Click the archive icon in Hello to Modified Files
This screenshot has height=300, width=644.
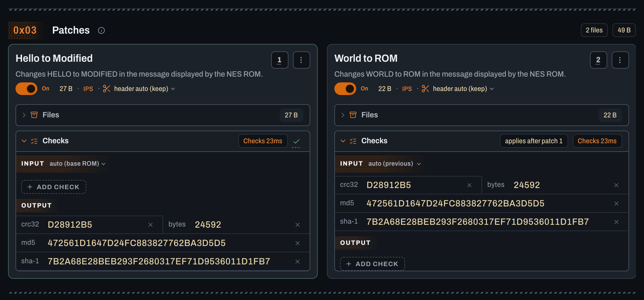pos(34,115)
